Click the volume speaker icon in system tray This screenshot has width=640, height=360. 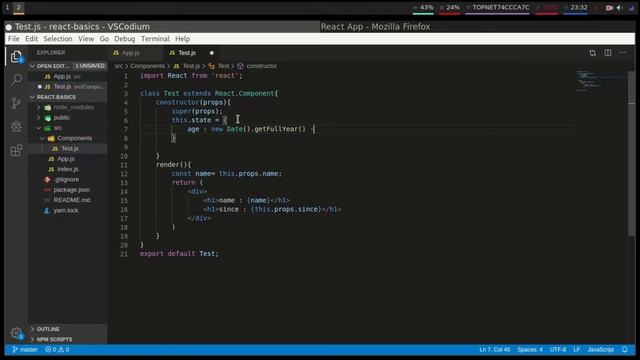[x=620, y=7]
